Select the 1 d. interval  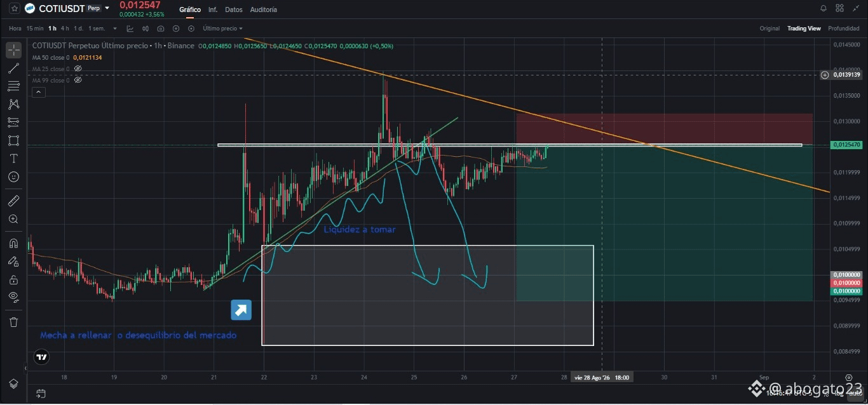[78, 28]
